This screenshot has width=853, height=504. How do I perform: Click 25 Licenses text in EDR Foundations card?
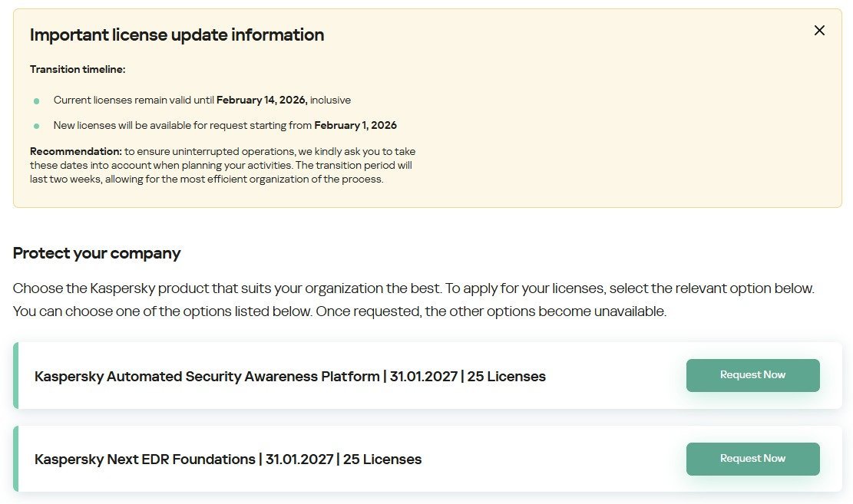pyautogui.click(x=382, y=460)
